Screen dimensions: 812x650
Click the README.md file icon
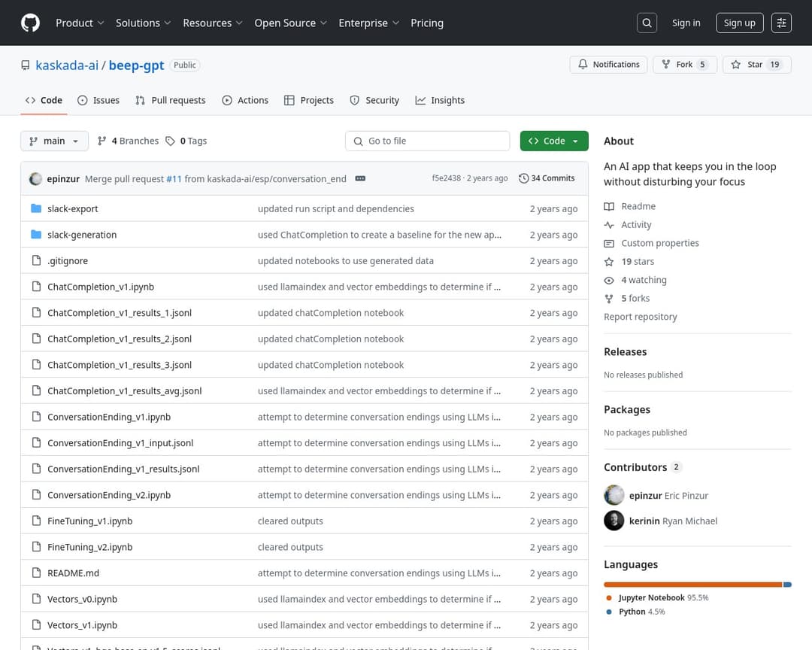click(x=36, y=573)
